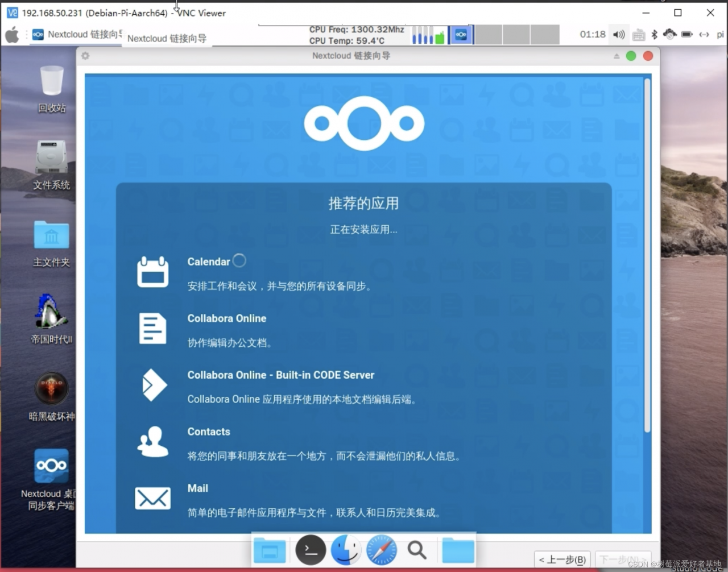The image size is (728, 572).
Task: Launch the Safari compass icon in dock
Action: pyautogui.click(x=382, y=550)
